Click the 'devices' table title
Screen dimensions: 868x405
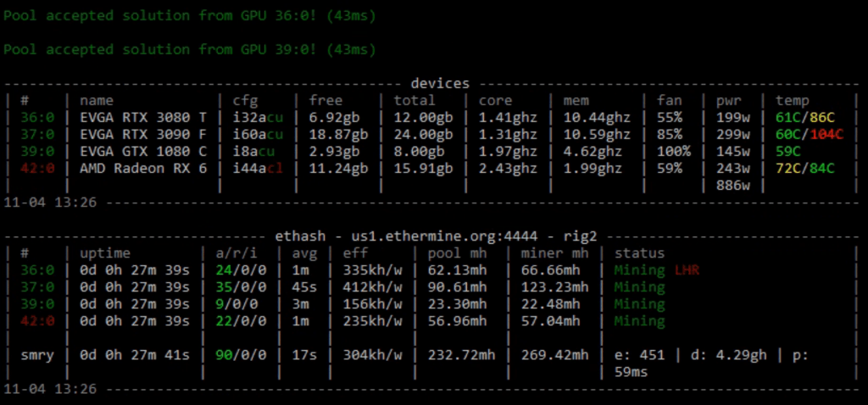pyautogui.click(x=440, y=84)
